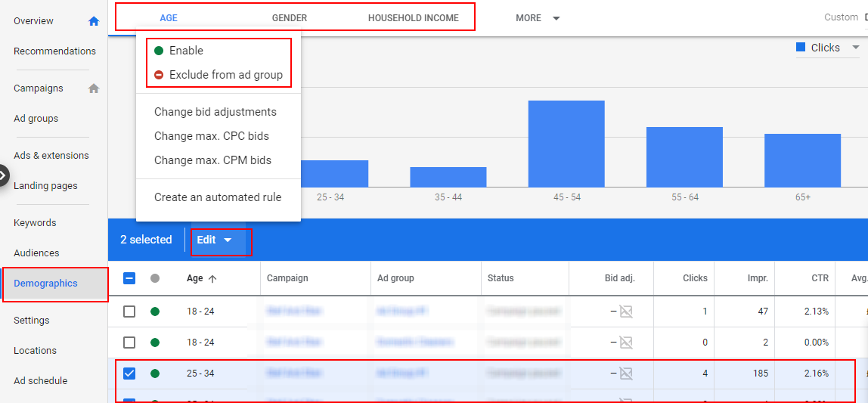Screen dimensions: 868x403
Task: Click the grey status dot column header
Action: 155,278
